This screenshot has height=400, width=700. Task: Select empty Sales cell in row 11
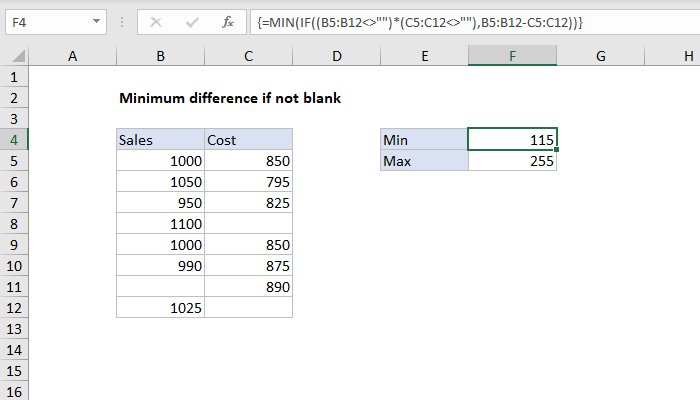pos(160,287)
